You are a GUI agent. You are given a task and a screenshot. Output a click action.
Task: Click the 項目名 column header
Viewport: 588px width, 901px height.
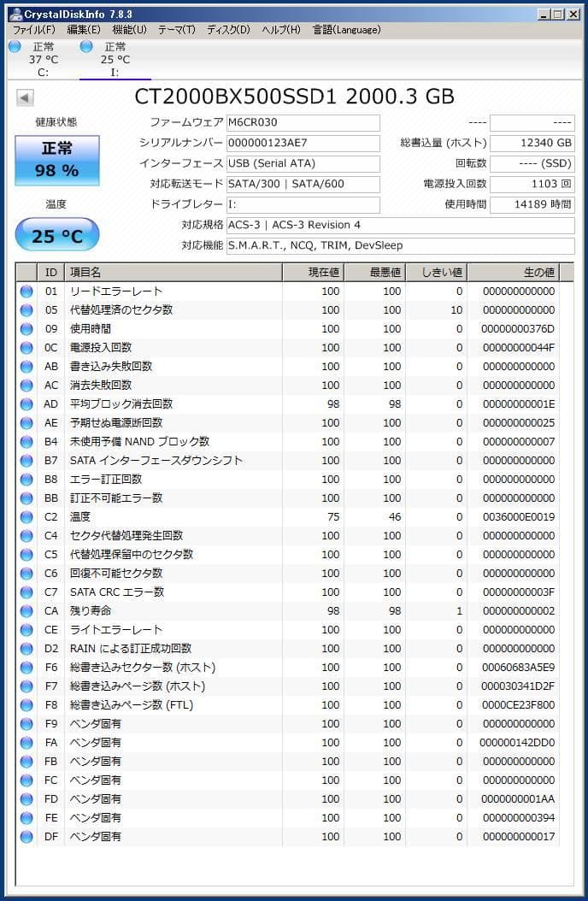pos(173,273)
